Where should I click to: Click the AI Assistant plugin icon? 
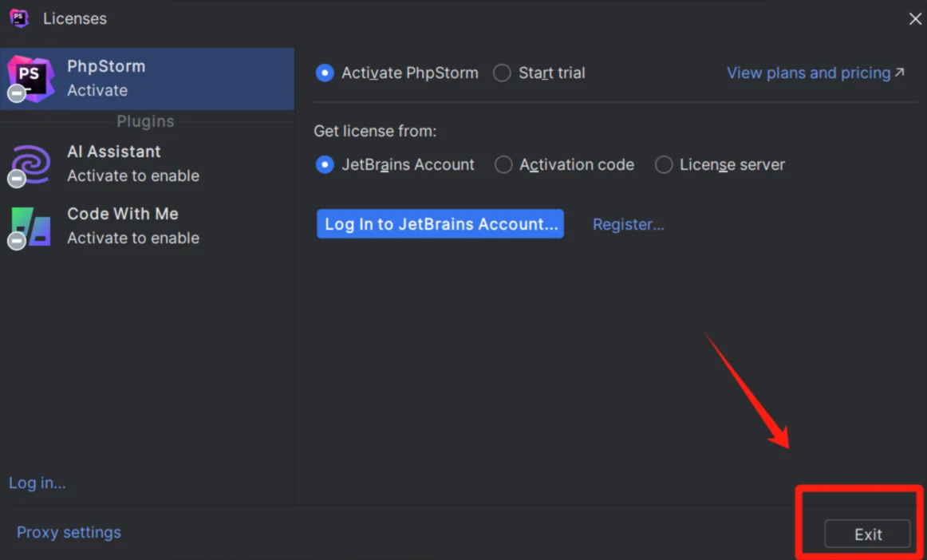pos(30,164)
